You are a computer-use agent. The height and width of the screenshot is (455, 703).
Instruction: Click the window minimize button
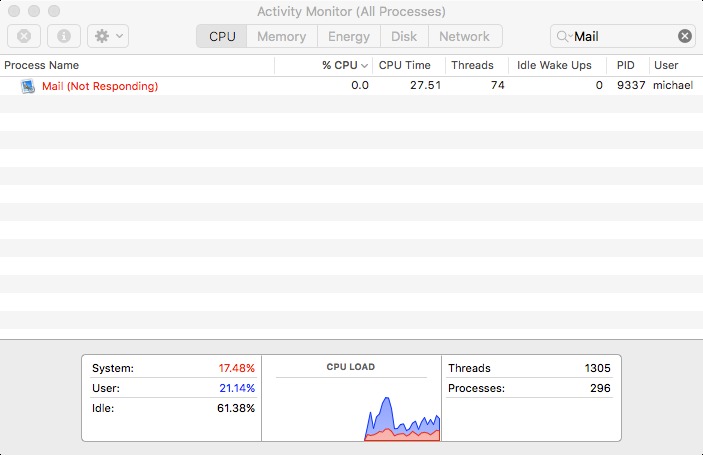[x=34, y=11]
